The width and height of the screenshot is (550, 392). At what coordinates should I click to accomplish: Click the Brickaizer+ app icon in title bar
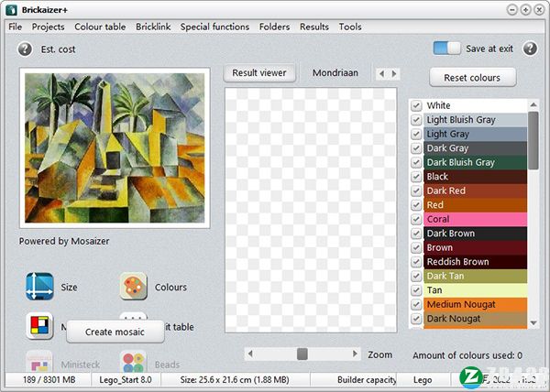(x=11, y=10)
